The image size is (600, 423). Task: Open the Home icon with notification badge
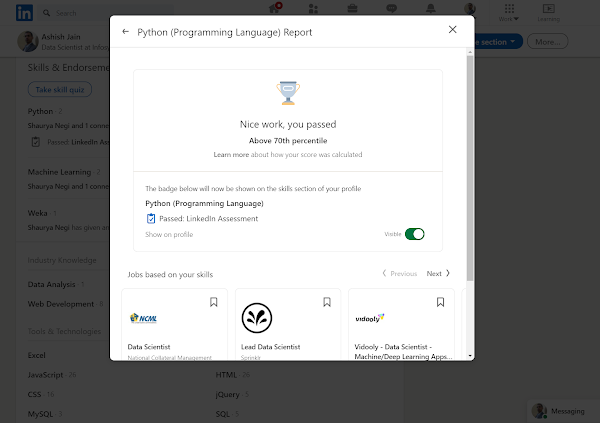coord(275,8)
